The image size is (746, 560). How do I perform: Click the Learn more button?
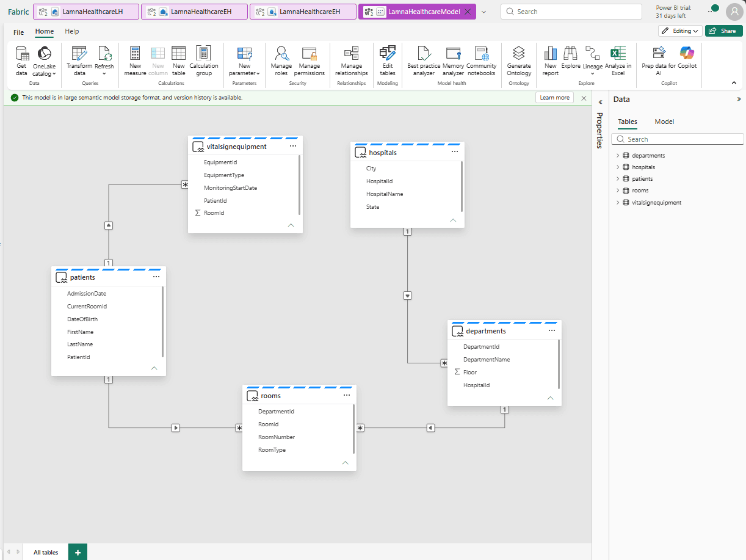click(x=554, y=98)
